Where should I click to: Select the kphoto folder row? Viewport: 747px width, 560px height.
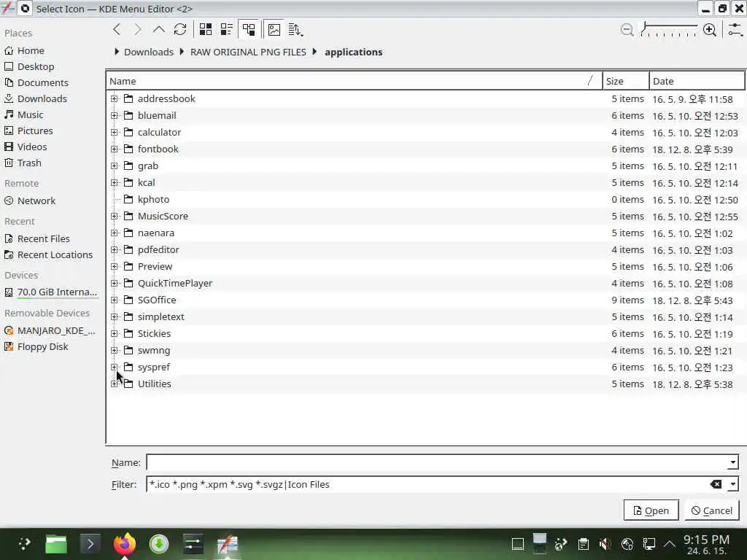pos(425,200)
